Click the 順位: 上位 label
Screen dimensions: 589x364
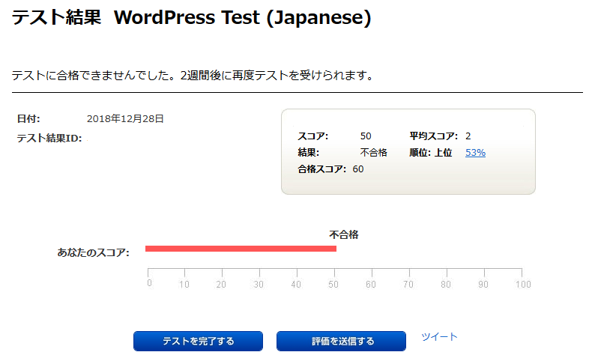click(x=430, y=152)
